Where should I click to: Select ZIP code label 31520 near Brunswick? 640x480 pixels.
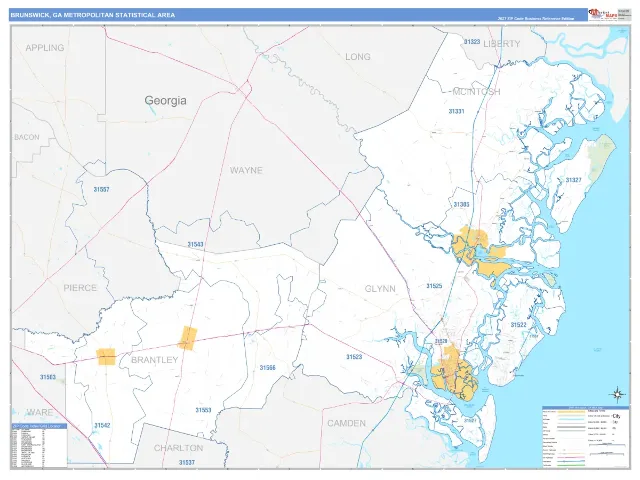coord(441,341)
